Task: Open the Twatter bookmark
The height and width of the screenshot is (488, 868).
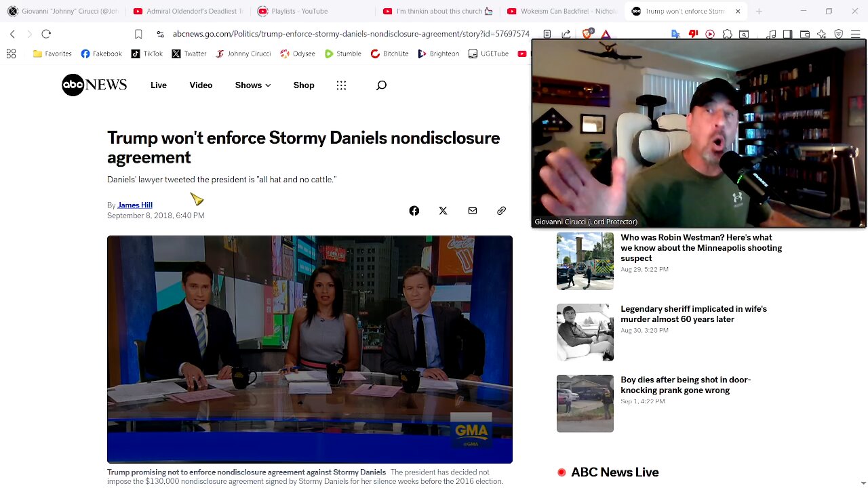Action: 189,54
